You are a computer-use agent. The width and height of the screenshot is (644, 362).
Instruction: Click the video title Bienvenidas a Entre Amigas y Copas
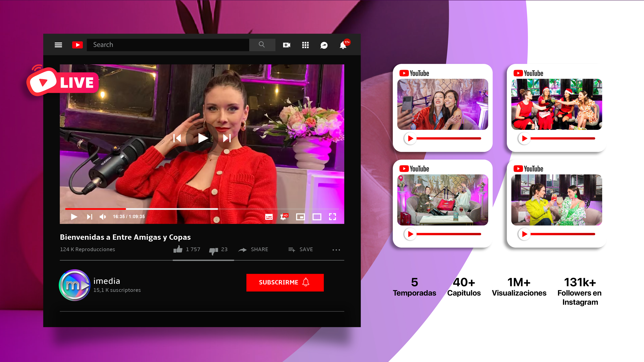(x=125, y=237)
